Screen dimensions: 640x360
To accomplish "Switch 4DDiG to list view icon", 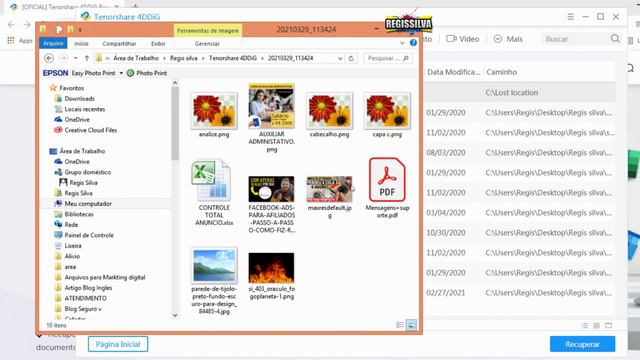I will click(x=585, y=325).
